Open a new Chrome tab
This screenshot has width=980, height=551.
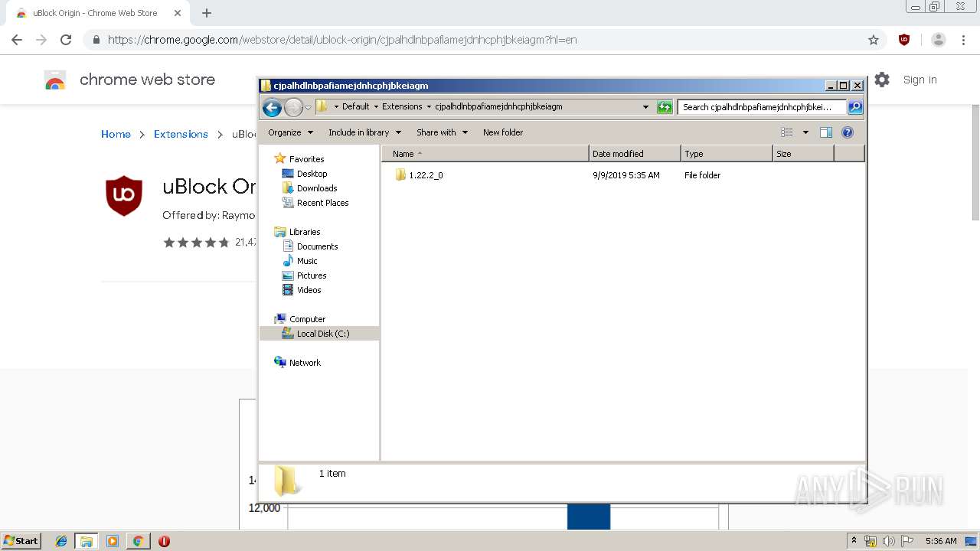tap(207, 13)
